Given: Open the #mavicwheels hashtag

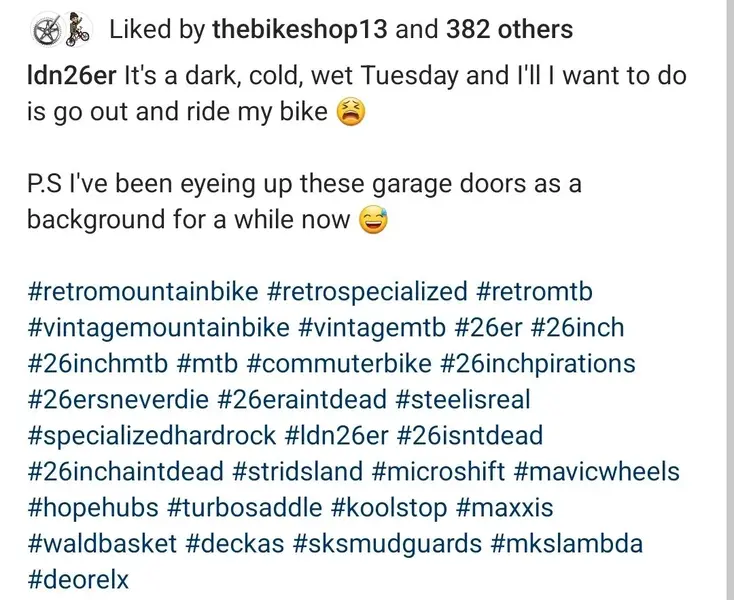Looking at the screenshot, I should click(596, 472).
